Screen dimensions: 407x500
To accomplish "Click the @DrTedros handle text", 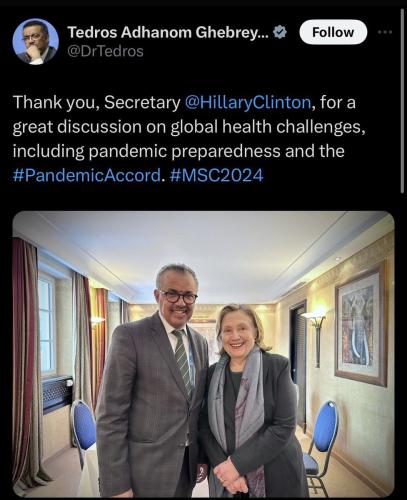I will (x=105, y=51).
